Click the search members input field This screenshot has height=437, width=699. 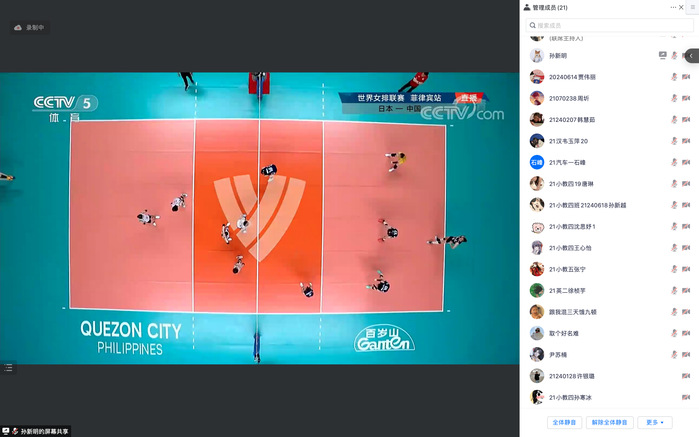(609, 25)
